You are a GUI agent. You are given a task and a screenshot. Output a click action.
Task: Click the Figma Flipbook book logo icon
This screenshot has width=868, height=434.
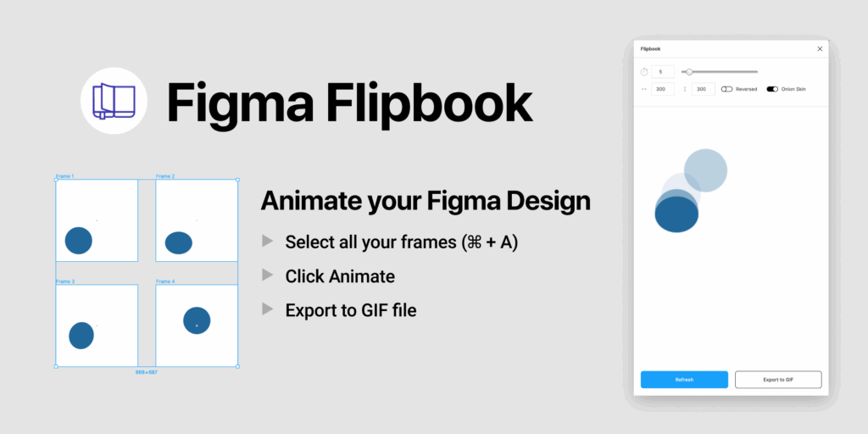(x=114, y=101)
